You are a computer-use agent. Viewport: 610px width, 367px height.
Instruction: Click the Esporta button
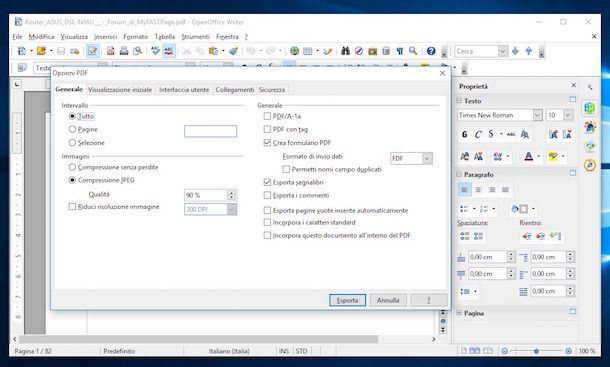tap(347, 300)
